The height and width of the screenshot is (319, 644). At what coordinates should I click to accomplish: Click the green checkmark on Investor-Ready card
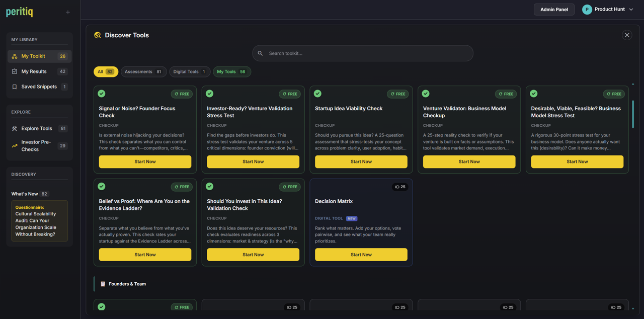tap(210, 94)
